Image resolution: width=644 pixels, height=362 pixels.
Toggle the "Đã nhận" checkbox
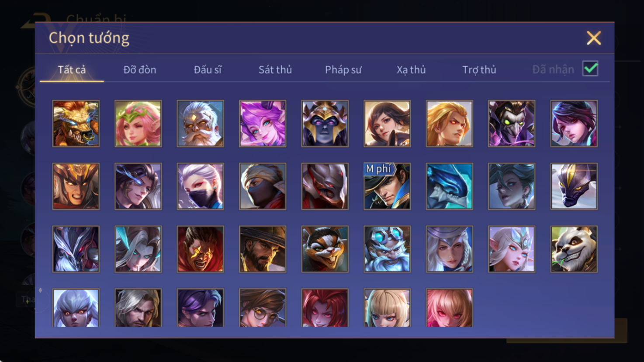click(590, 69)
